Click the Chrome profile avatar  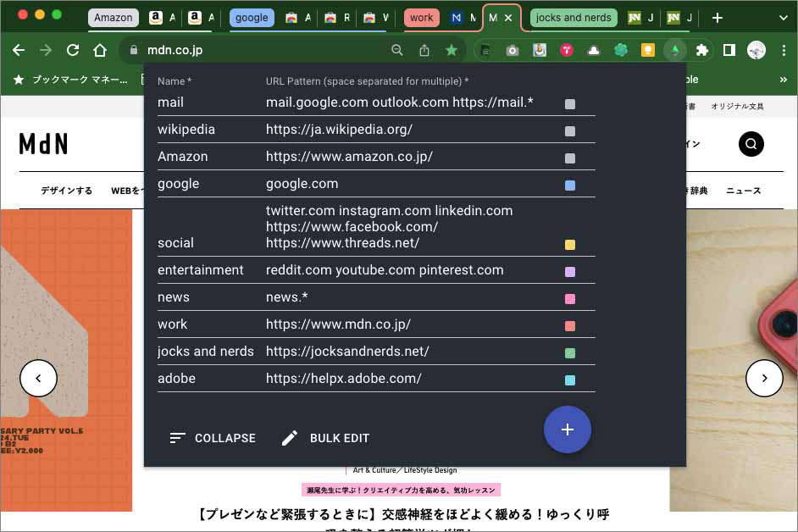756,50
